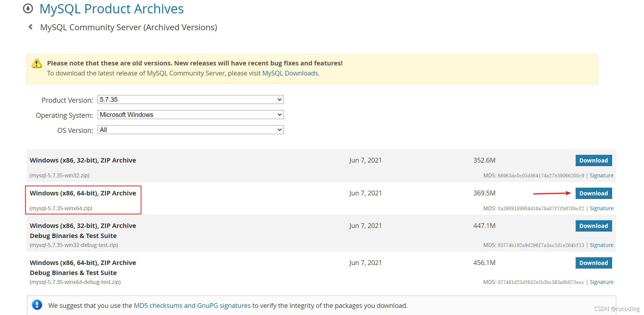Click the Operating System label

tap(64, 115)
